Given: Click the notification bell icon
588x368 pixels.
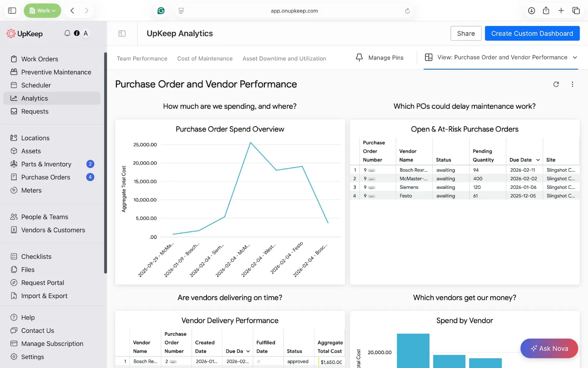Looking at the screenshot, I should pyautogui.click(x=67, y=33).
